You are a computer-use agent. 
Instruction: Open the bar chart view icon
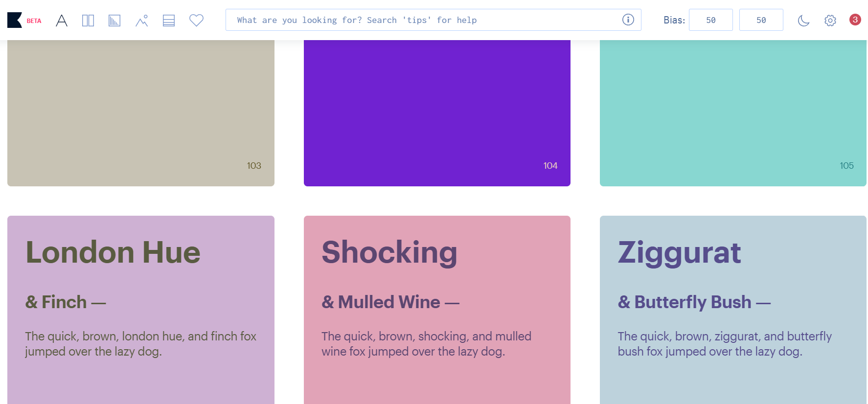(x=114, y=21)
